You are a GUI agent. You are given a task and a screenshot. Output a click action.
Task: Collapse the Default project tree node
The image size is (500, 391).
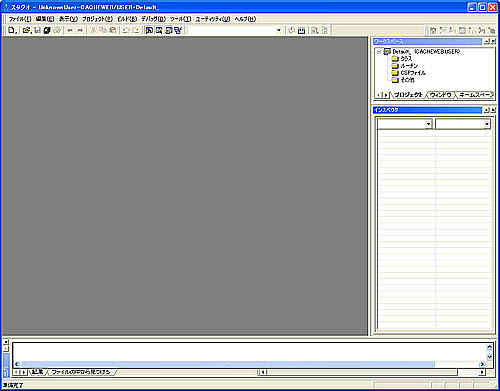tap(379, 52)
